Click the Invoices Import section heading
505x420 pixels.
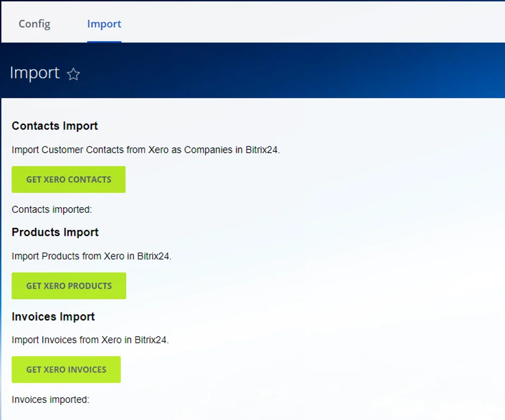click(53, 316)
